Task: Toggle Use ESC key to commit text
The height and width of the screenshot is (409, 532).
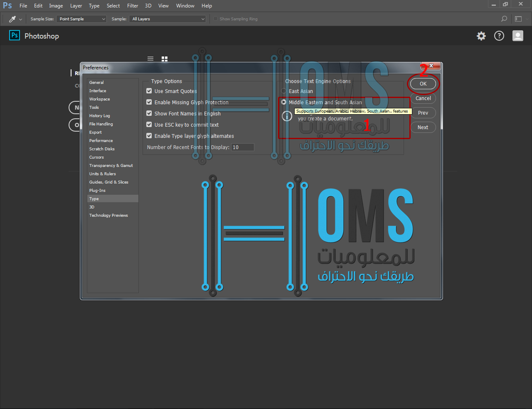Action: tap(149, 125)
